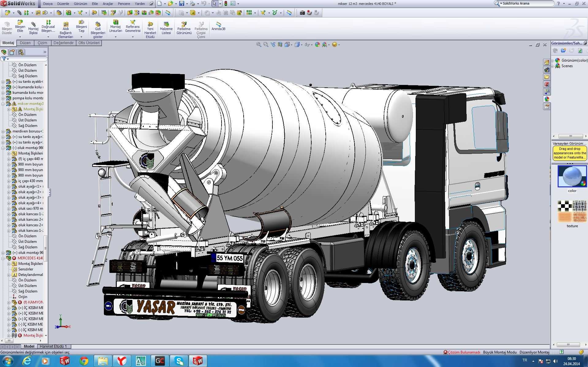Image resolution: width=588 pixels, height=367 pixels.
Task: Click the Bileşen Ekle ribbon tool
Action: coord(20,26)
